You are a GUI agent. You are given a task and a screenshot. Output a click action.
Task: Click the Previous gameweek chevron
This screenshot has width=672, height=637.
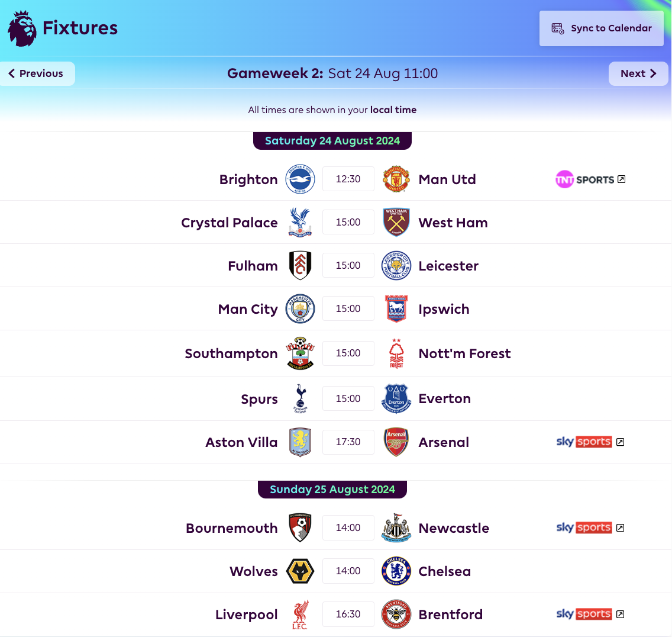point(12,73)
